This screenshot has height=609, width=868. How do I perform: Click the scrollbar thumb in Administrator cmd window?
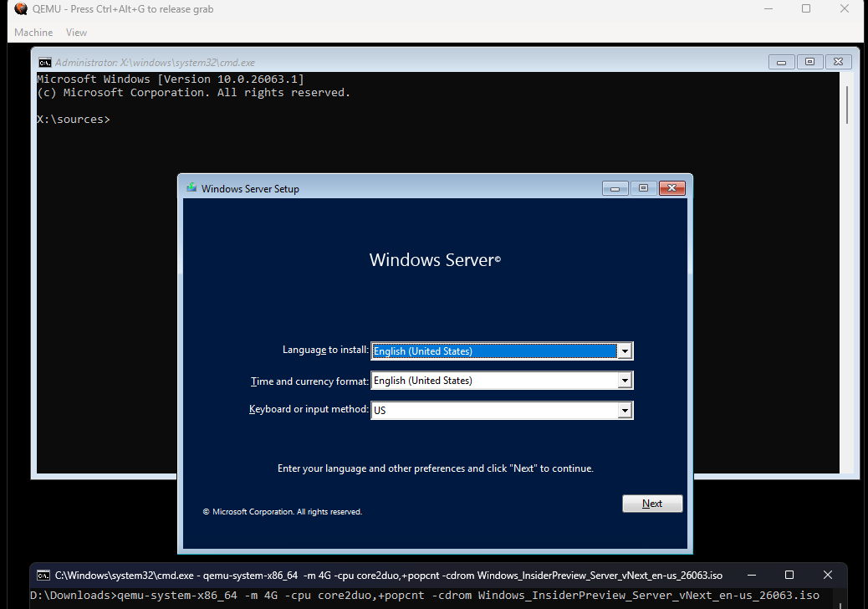coord(847,105)
